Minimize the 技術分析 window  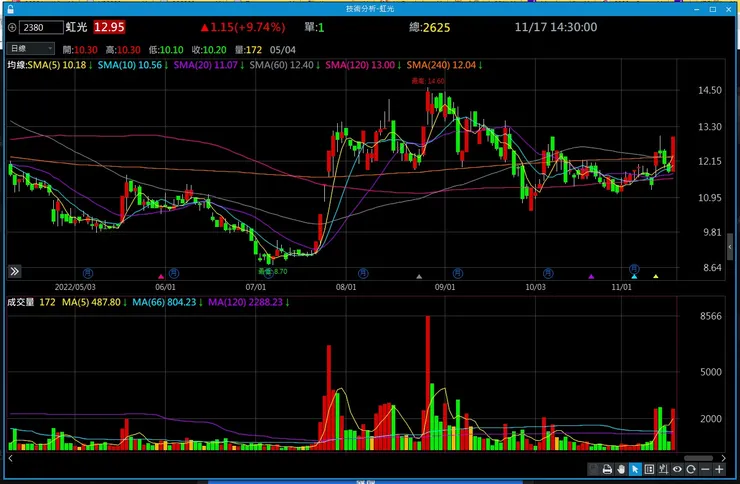pyautogui.click(x=698, y=9)
